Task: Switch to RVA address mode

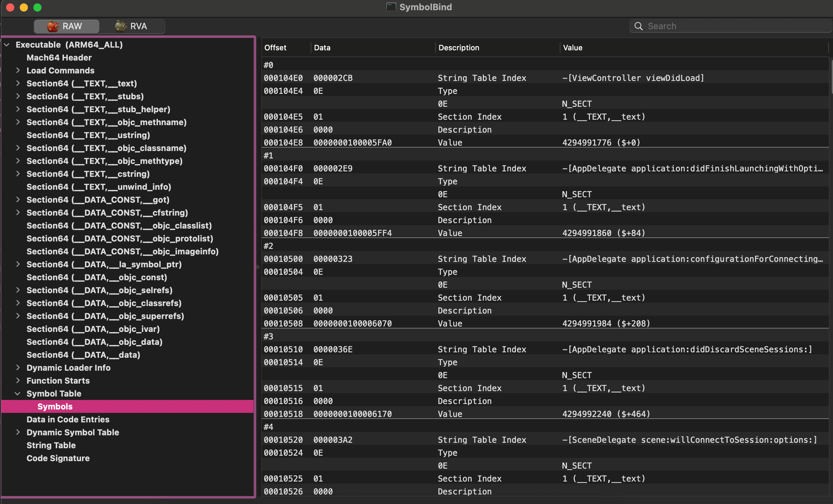Action: point(132,26)
